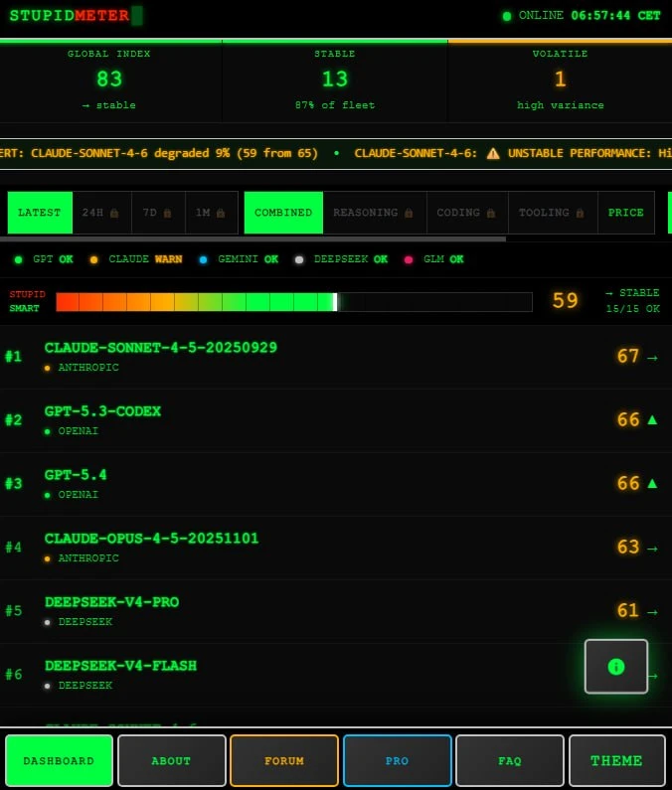Click the CLAUDE orange status dot

[93, 260]
